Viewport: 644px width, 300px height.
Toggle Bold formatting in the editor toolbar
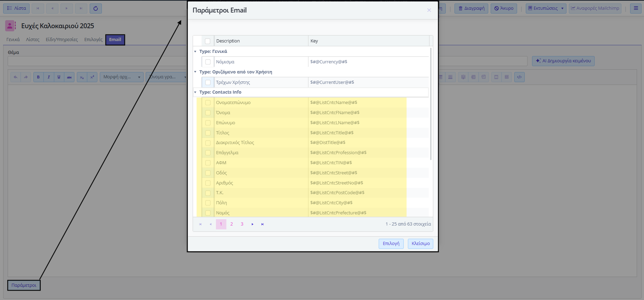tap(38, 77)
